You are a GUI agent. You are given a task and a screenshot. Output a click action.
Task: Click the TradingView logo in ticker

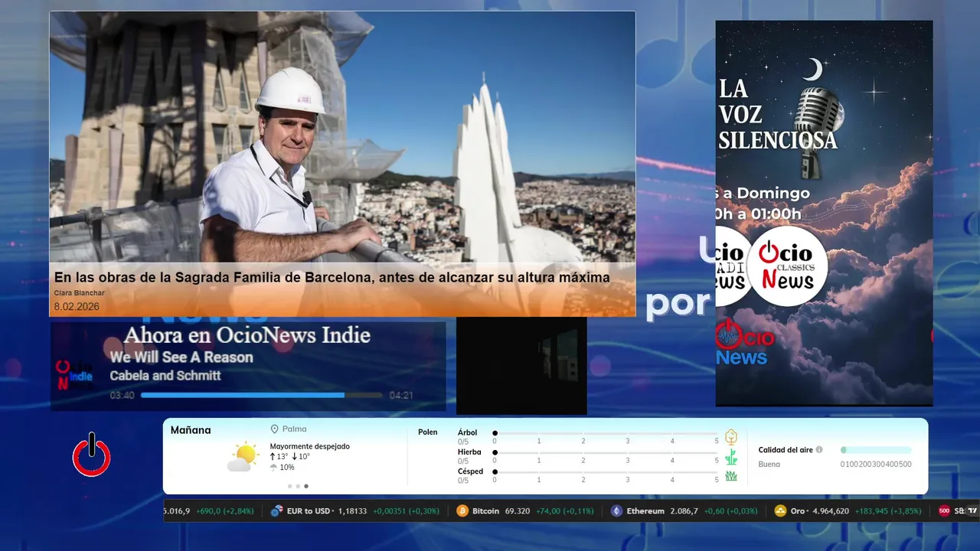pyautogui.click(x=972, y=510)
